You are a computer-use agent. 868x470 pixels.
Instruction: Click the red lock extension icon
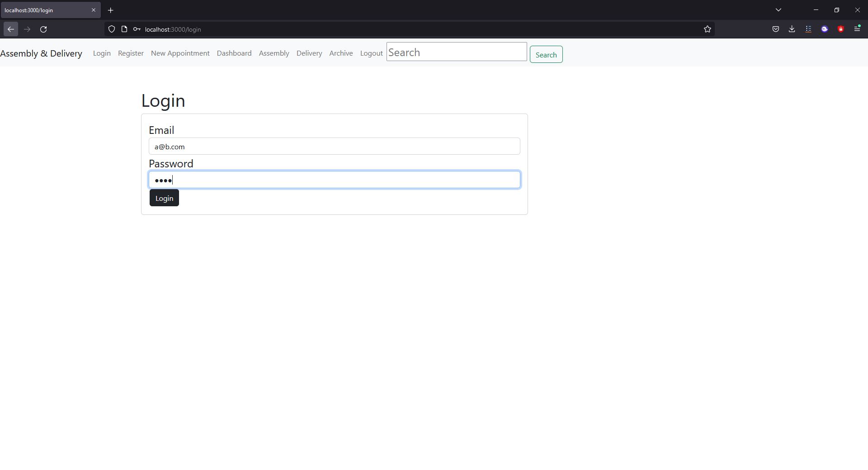click(x=841, y=29)
